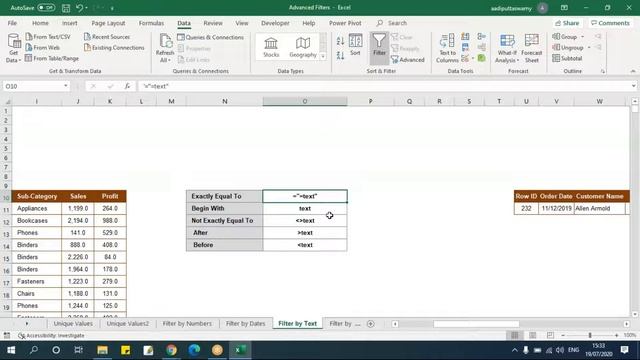
Task: Open Queries & Connections pane
Action: point(211,37)
